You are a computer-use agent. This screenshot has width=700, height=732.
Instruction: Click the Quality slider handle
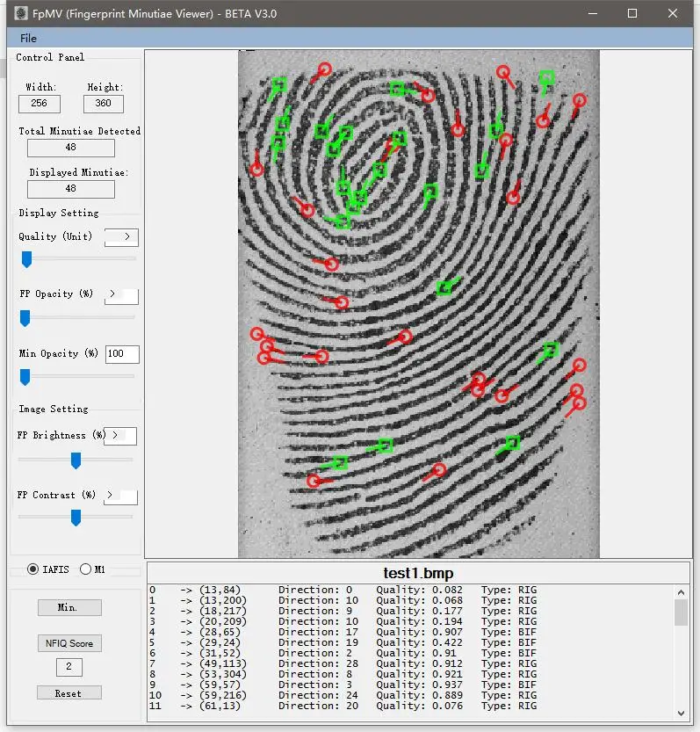coord(26,258)
